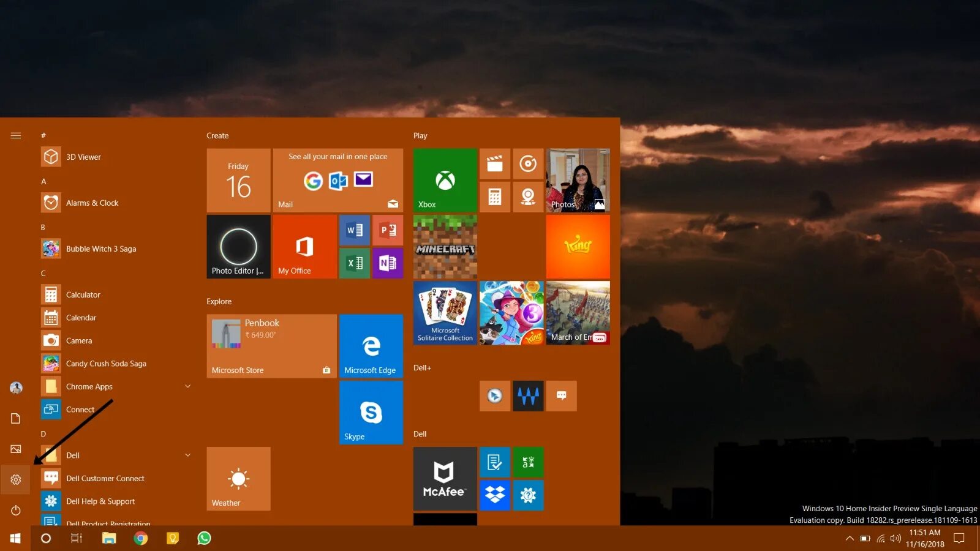Screen dimensions: 980x551
Task: Open the Pictures folder icon in Start rail
Action: 15,449
